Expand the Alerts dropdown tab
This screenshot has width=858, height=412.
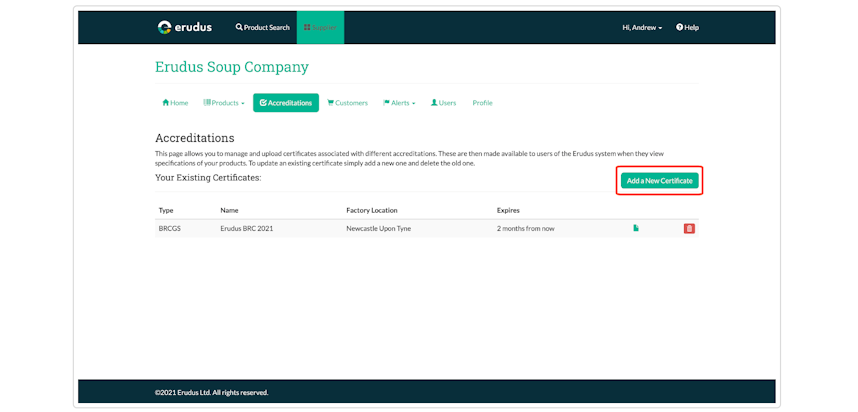point(399,103)
